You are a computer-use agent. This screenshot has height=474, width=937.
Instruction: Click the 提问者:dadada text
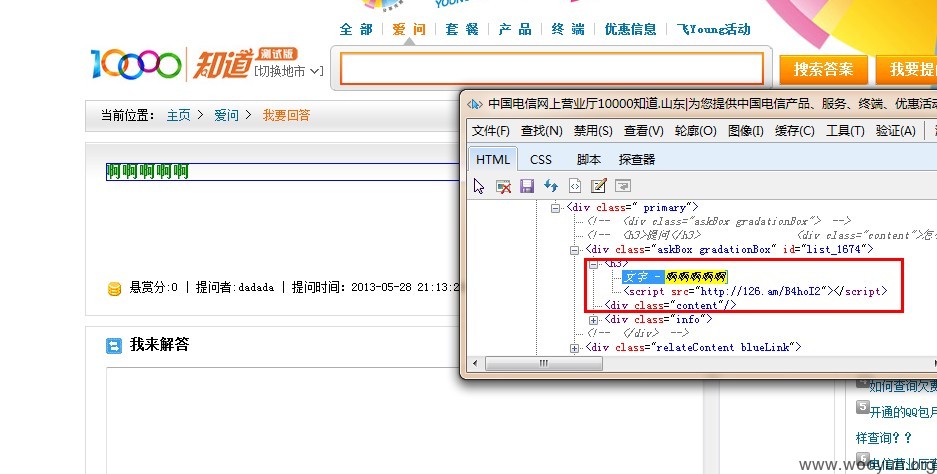235,288
